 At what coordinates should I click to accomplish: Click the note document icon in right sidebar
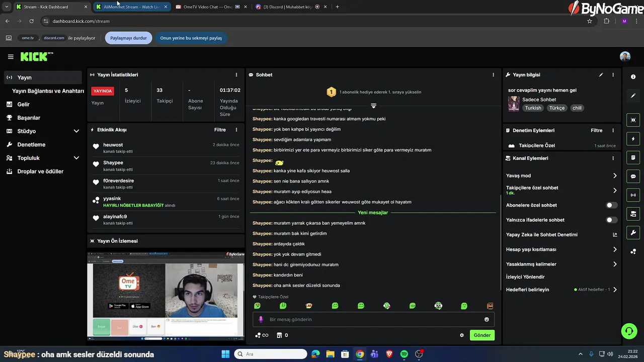pyautogui.click(x=633, y=157)
